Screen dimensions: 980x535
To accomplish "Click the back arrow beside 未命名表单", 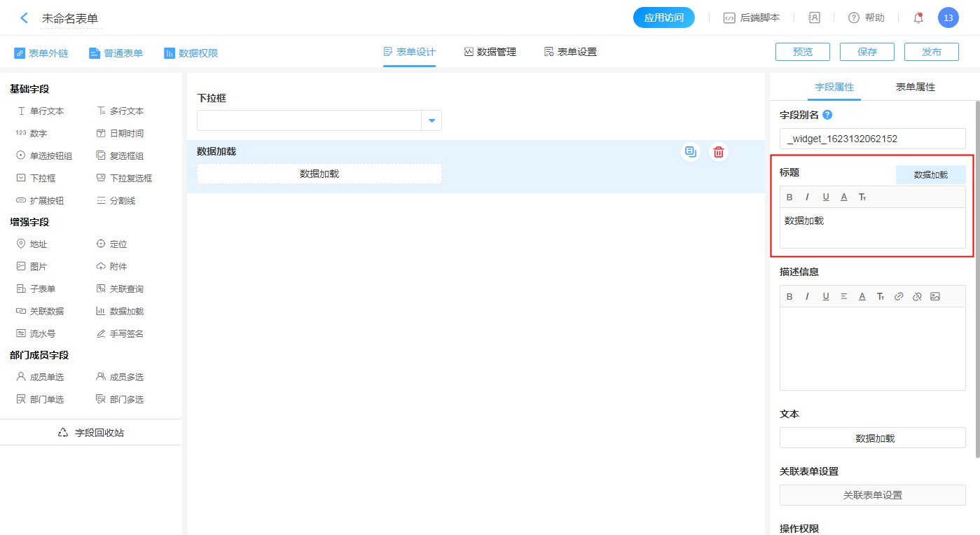I will coord(25,18).
